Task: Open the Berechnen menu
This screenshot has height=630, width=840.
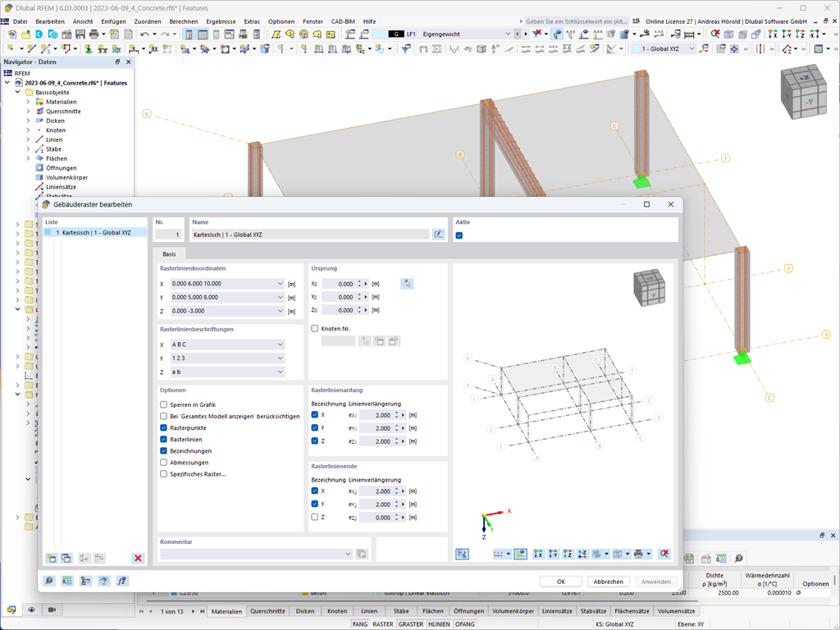Action: pyautogui.click(x=183, y=21)
